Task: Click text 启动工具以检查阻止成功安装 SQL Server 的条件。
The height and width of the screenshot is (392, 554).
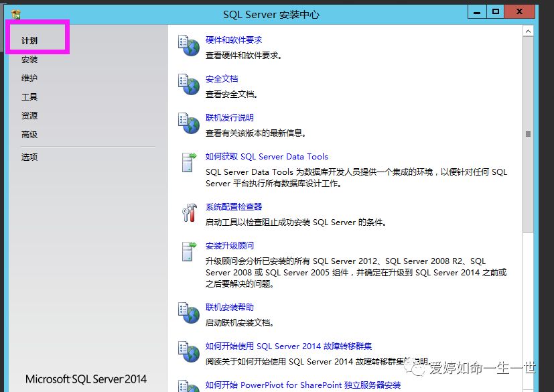Action: 295,222
